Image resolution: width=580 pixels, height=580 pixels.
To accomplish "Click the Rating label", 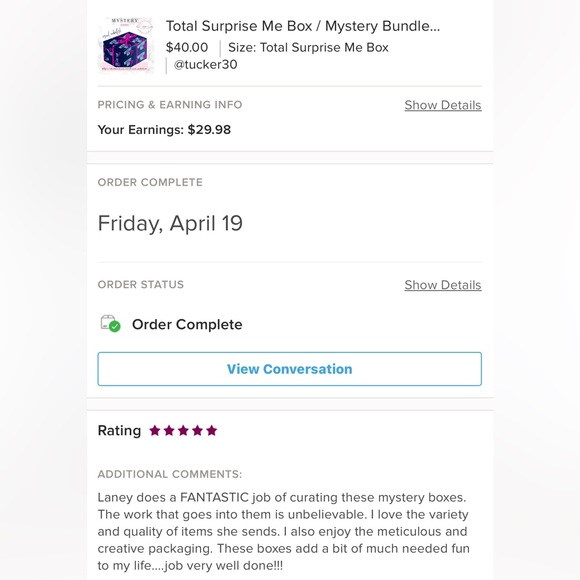I will coord(119,431).
